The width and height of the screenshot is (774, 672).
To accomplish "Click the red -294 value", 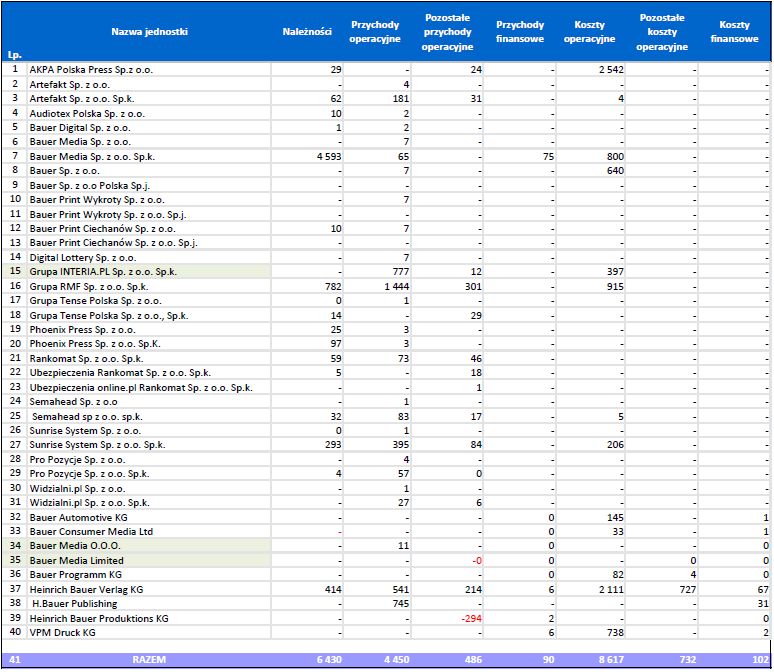I will (x=471, y=618).
